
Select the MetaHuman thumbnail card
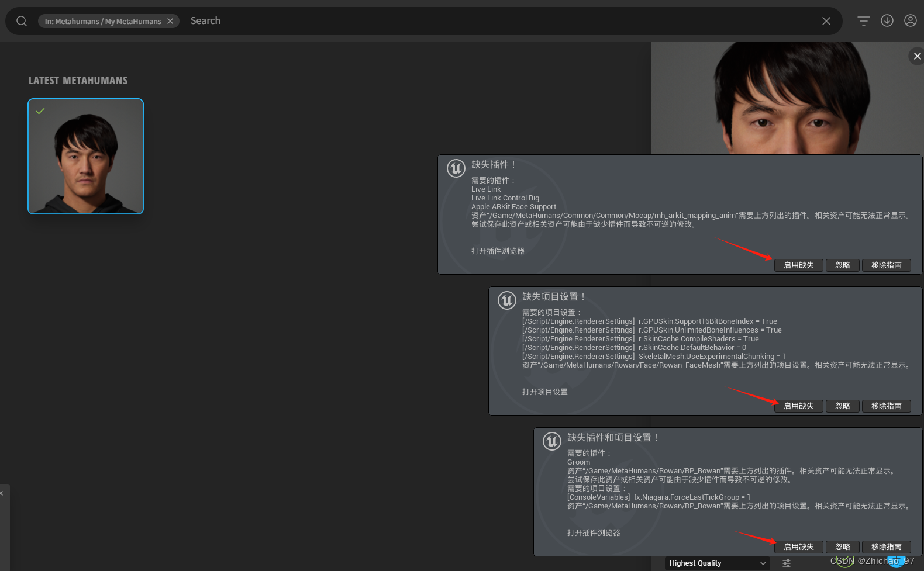tap(85, 156)
